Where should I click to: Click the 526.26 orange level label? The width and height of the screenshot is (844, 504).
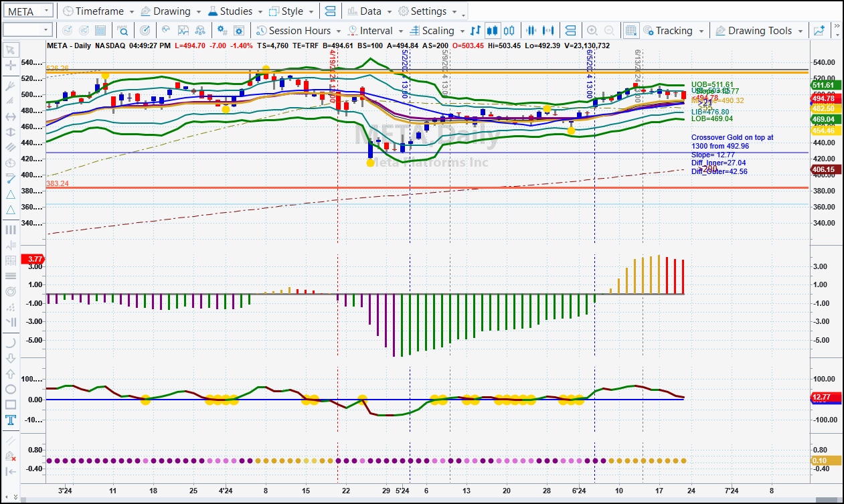point(57,68)
